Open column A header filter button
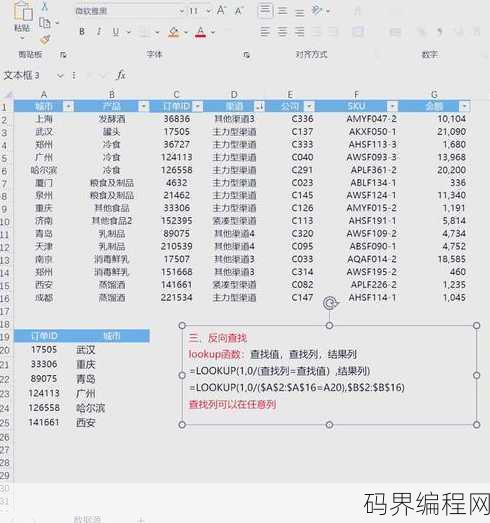490x523 pixels. (x=68, y=106)
